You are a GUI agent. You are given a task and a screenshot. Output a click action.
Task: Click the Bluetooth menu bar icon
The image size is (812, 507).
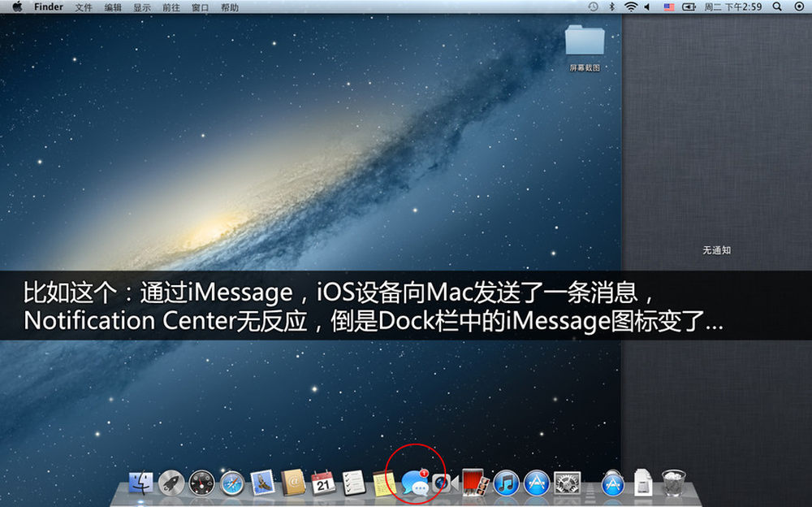(x=611, y=6)
